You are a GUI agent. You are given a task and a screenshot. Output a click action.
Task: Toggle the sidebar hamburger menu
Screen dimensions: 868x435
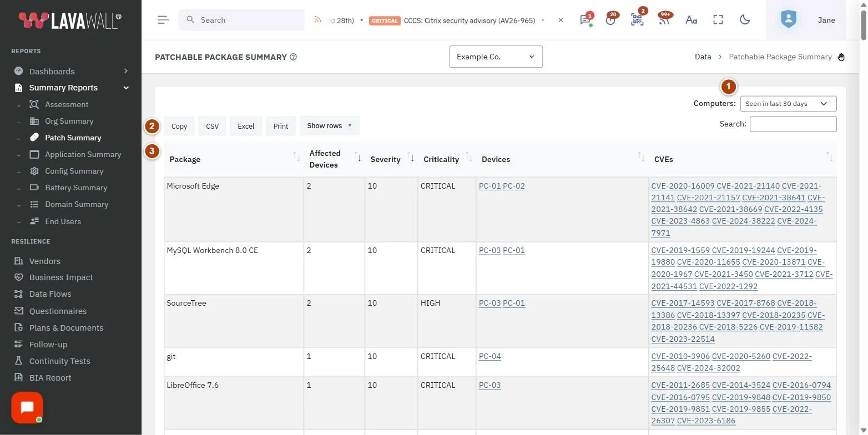[x=163, y=20]
